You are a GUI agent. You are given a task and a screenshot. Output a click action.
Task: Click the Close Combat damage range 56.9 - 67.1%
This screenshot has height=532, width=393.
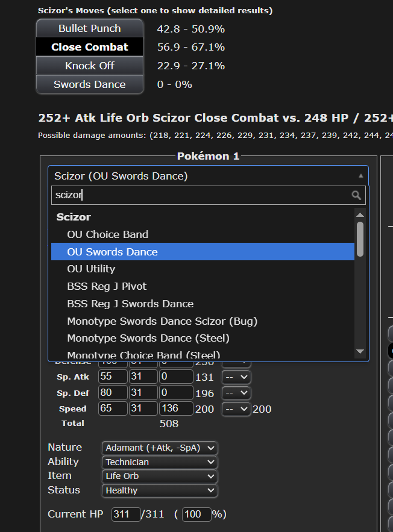(190, 47)
